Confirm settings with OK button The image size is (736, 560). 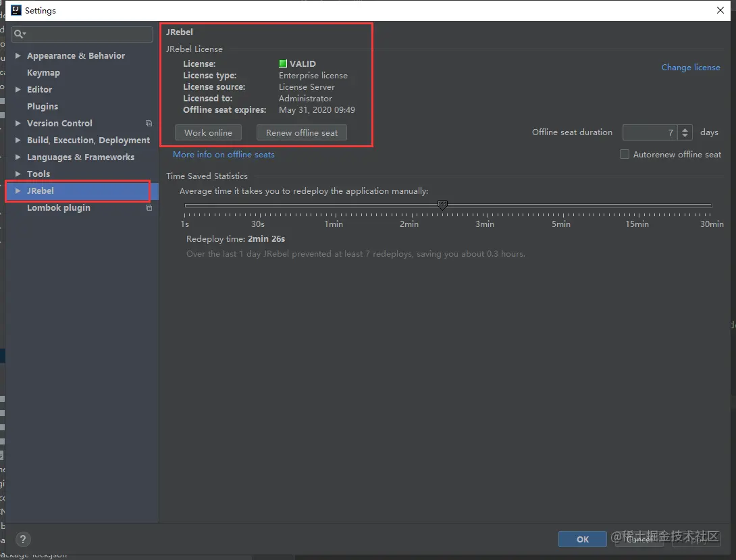(x=582, y=539)
